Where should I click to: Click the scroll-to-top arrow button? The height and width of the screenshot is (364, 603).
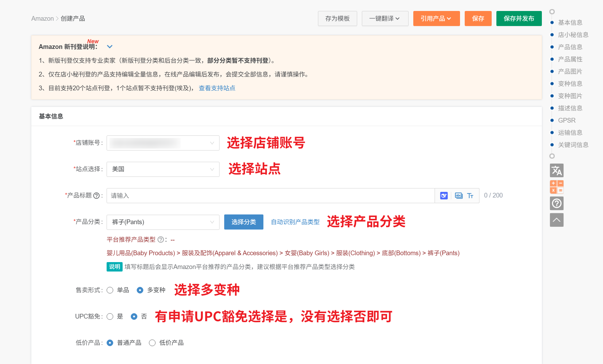pos(557,220)
